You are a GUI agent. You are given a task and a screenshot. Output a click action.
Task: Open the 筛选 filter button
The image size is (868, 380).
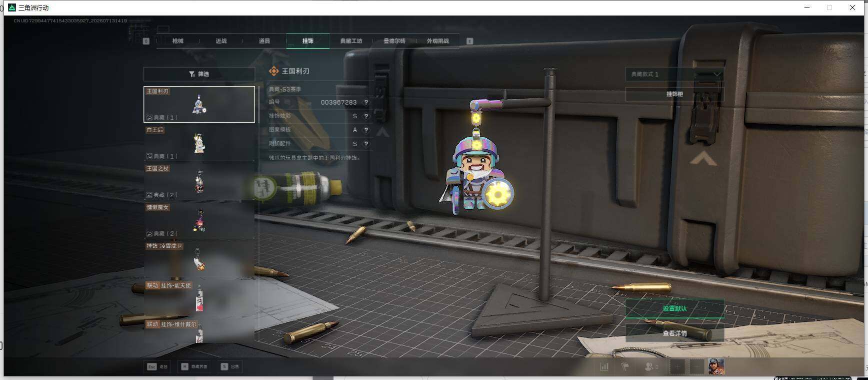(x=199, y=74)
